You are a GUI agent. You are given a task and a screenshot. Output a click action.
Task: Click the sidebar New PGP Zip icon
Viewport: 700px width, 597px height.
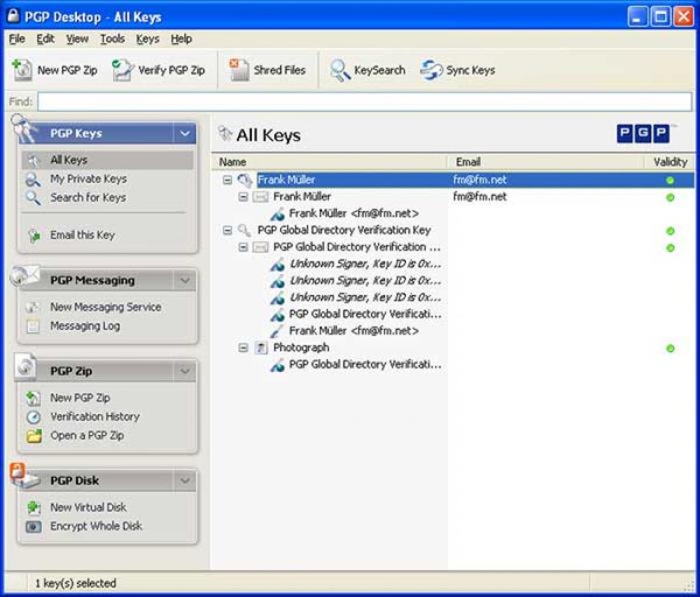pyautogui.click(x=34, y=398)
